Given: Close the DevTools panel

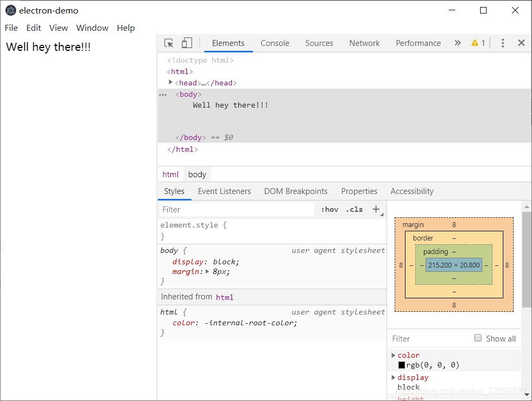Looking at the screenshot, I should click(521, 43).
